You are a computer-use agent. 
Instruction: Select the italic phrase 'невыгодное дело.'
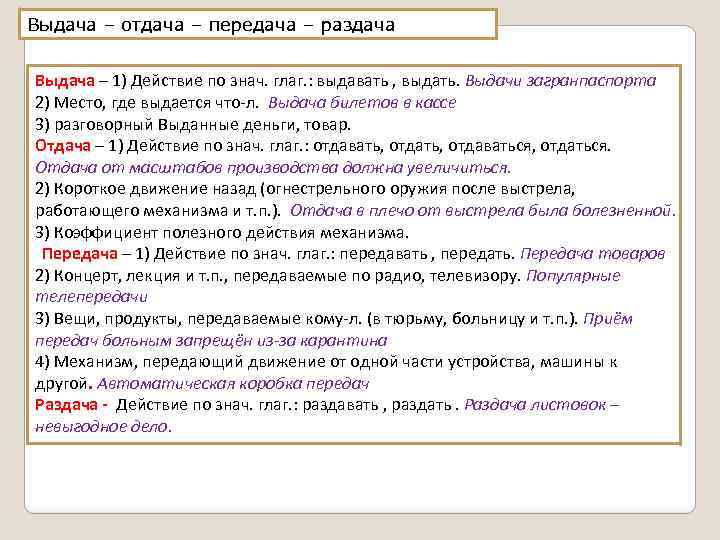pos(103,427)
